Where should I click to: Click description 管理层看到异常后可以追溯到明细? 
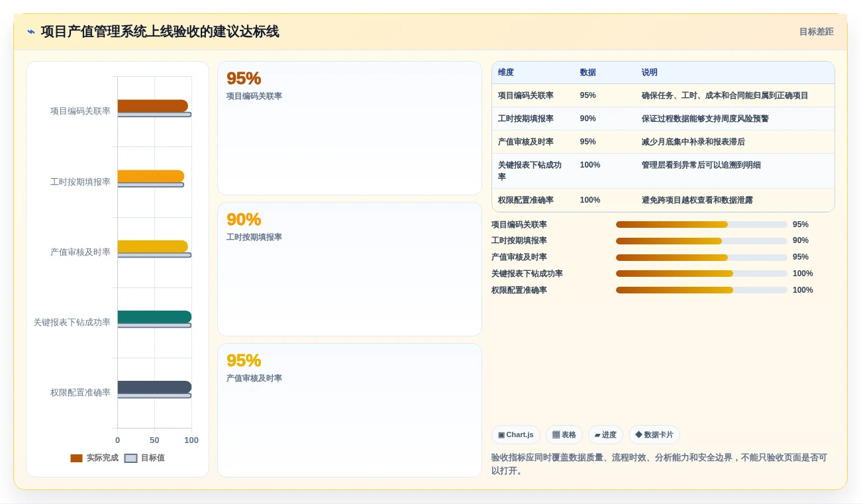click(x=701, y=165)
